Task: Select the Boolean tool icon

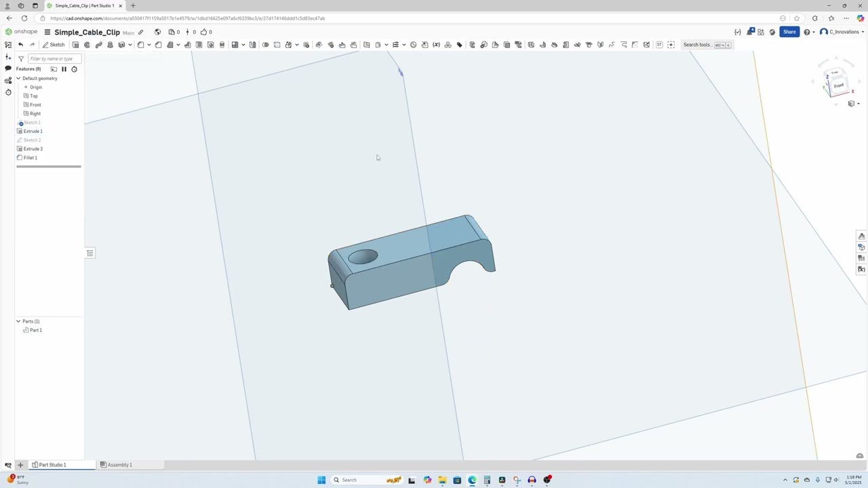Action: [265, 45]
